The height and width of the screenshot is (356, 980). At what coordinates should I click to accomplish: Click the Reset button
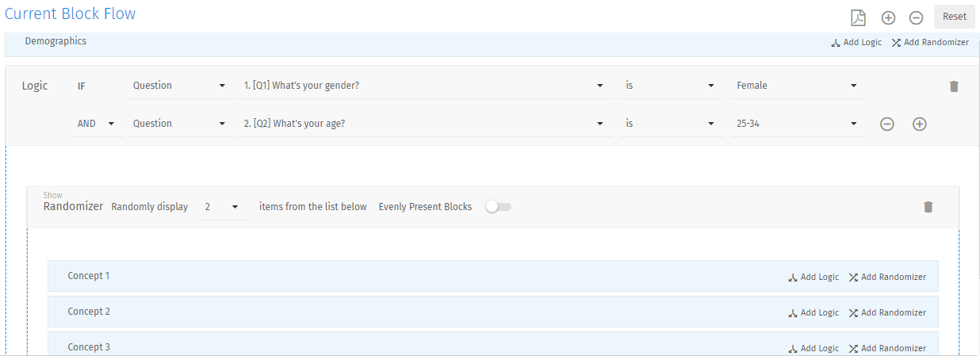pos(955,17)
